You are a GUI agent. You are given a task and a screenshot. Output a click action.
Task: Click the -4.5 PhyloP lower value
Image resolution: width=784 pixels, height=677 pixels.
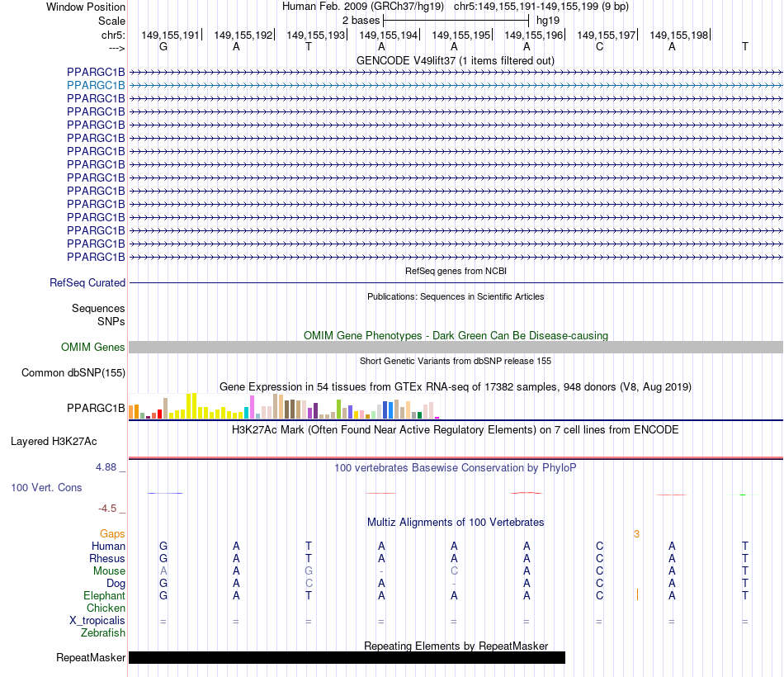pyautogui.click(x=107, y=509)
